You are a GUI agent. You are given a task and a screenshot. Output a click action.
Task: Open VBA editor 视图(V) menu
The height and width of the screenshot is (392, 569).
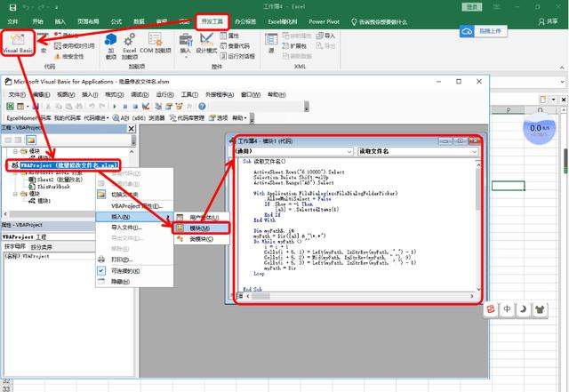[x=66, y=94]
